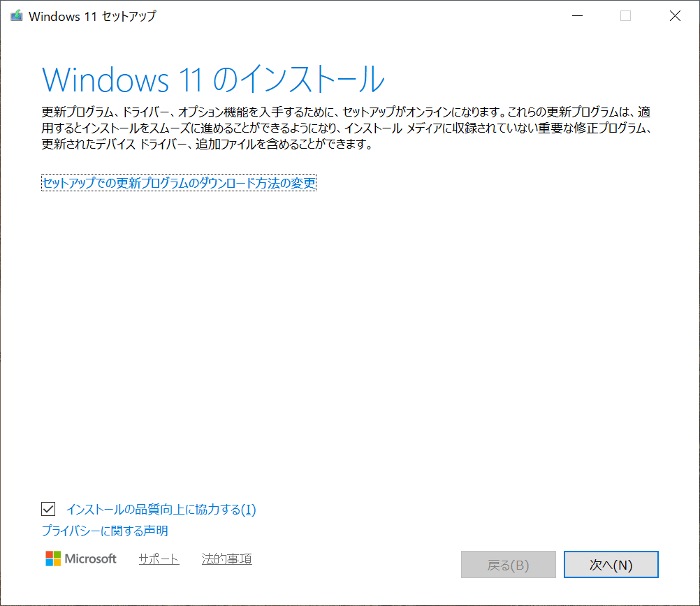Click the Windows 11 setup icon in title bar
The height and width of the screenshot is (606, 700).
(x=16, y=16)
